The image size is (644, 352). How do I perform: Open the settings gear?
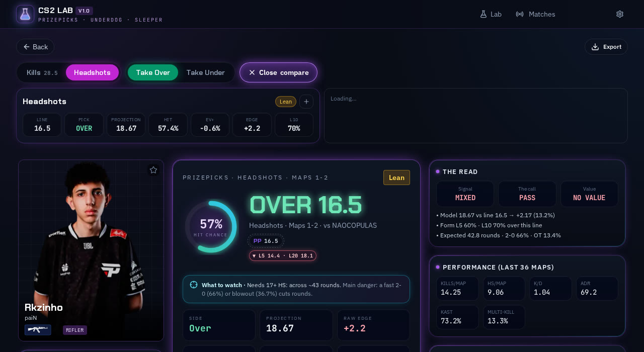[620, 14]
